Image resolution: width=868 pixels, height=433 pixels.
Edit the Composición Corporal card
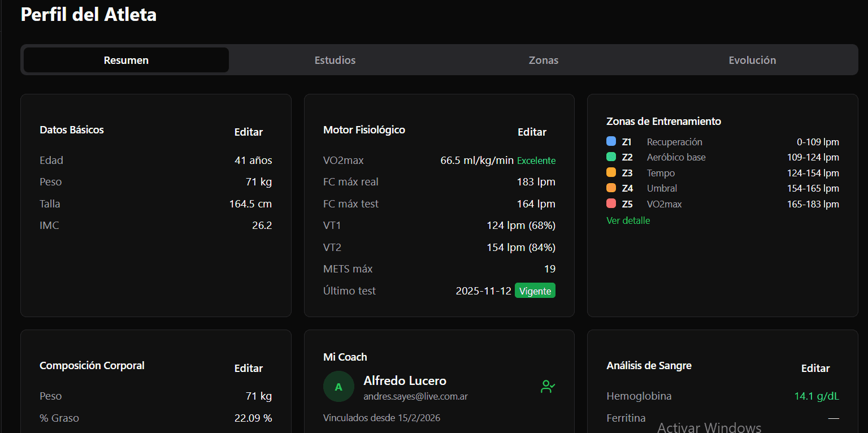pyautogui.click(x=249, y=368)
